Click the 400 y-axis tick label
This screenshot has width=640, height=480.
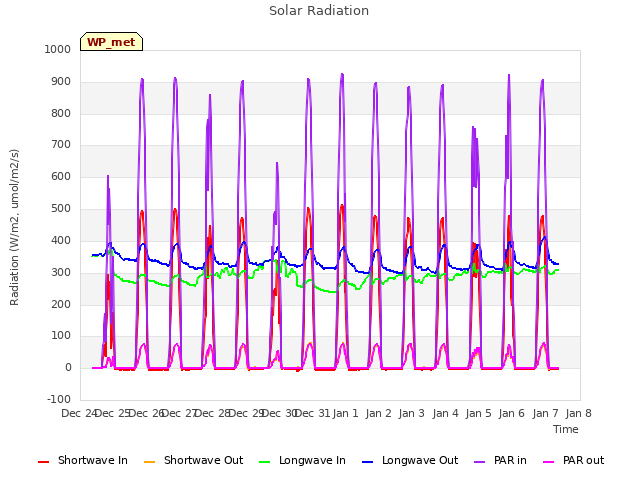pos(61,240)
